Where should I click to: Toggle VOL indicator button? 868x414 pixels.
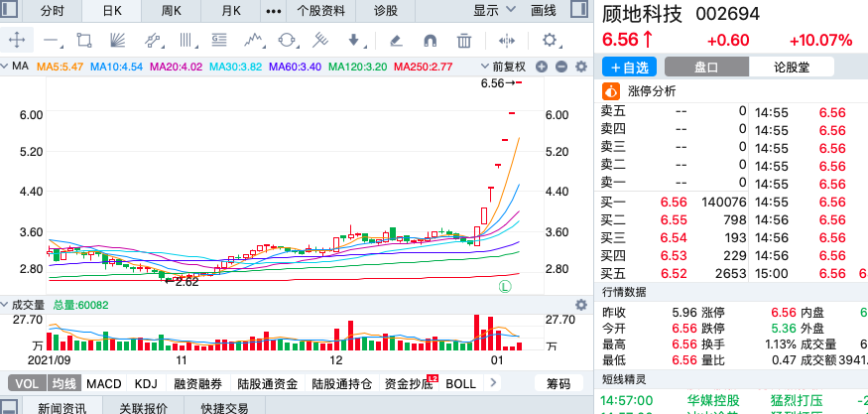point(27,383)
